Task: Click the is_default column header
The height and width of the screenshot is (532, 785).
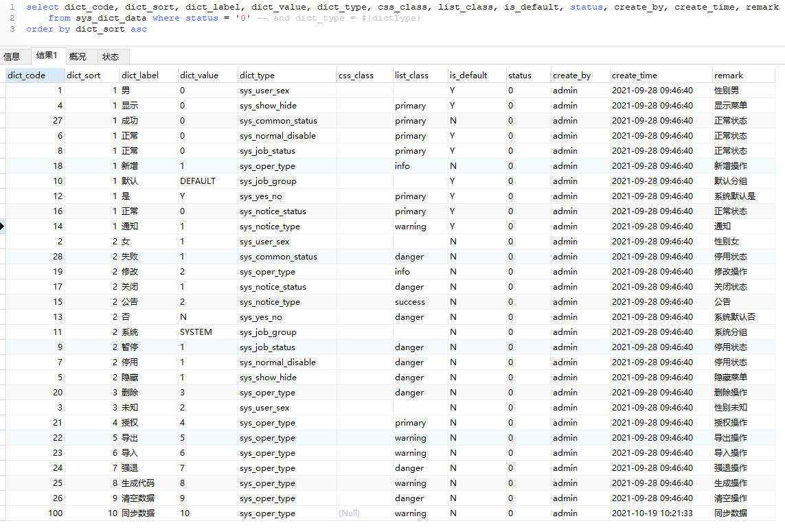Action: point(477,75)
